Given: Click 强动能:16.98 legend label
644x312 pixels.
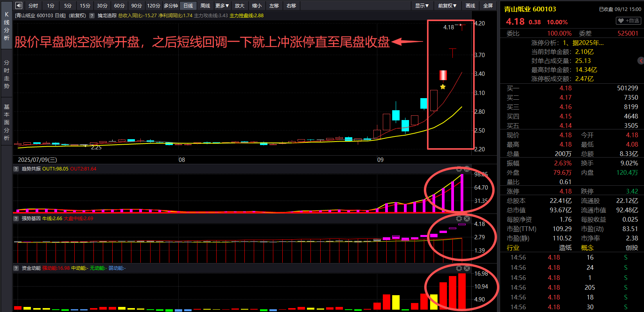Looking at the screenshot, I should [56, 268].
